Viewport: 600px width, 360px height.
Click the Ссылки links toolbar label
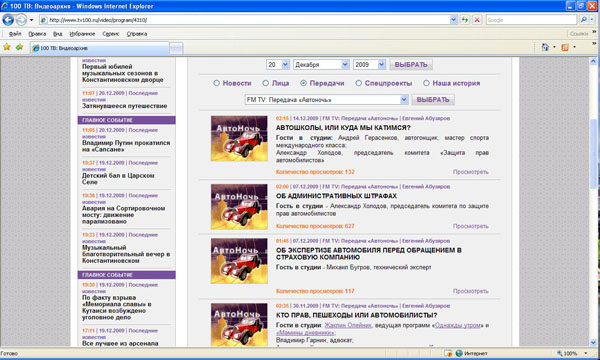point(579,34)
